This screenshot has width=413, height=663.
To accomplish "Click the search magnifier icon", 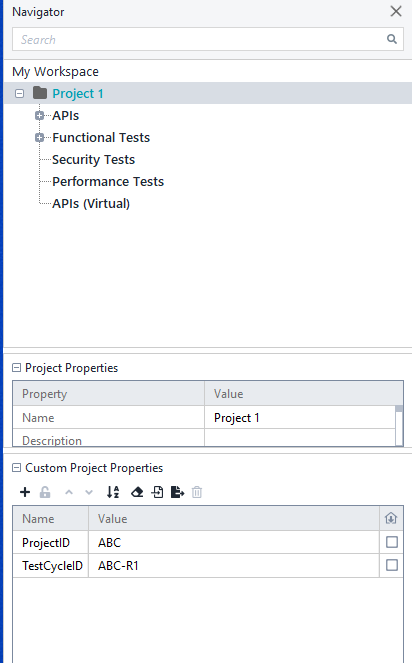I will click(x=392, y=39).
